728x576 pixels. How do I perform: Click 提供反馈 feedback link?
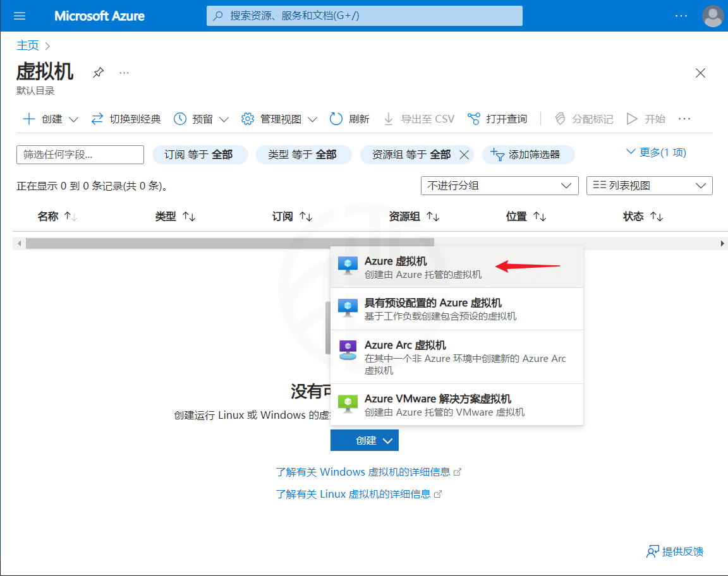coord(675,551)
